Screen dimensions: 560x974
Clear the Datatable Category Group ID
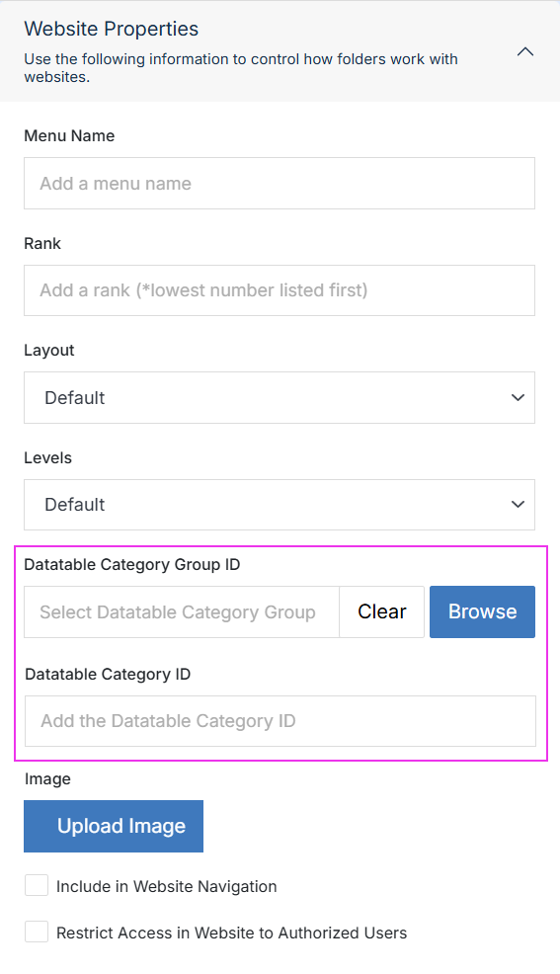(382, 611)
